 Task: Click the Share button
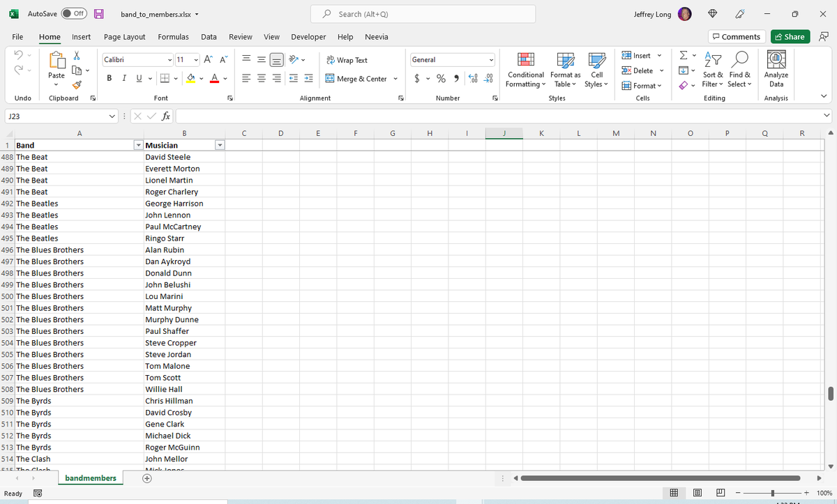[789, 37]
